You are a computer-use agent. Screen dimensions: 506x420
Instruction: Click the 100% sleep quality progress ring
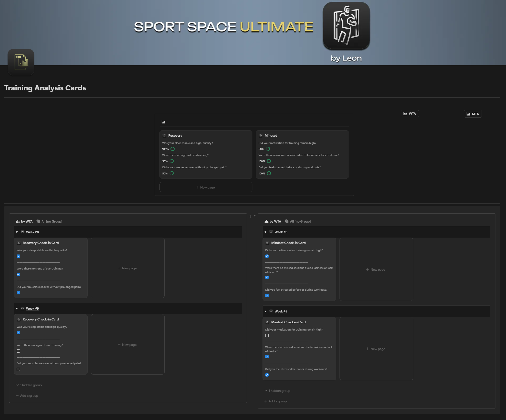173,149
